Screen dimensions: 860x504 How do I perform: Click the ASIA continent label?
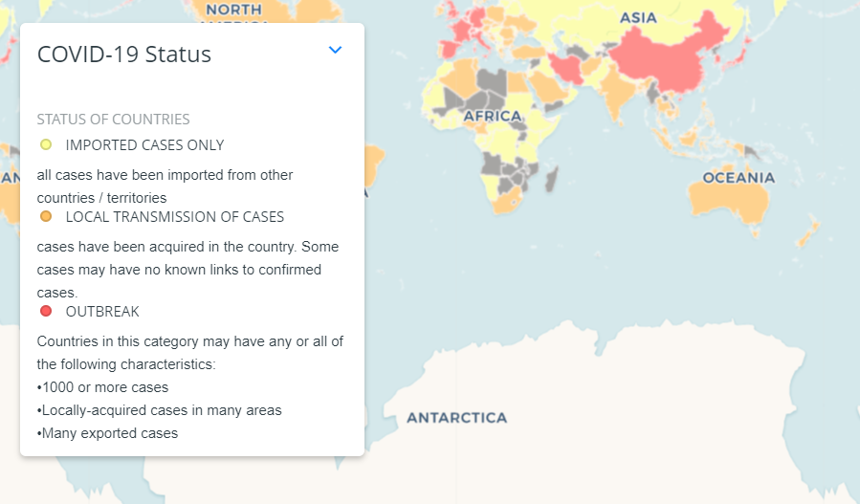click(638, 18)
